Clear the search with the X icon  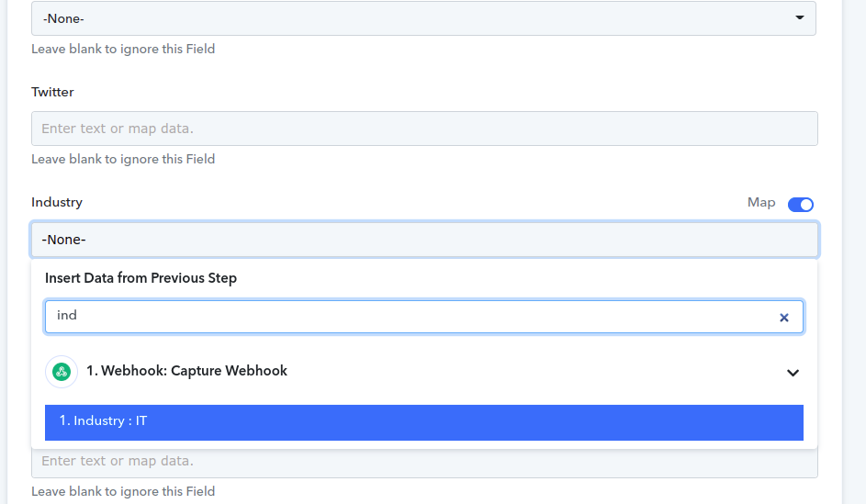coord(783,318)
